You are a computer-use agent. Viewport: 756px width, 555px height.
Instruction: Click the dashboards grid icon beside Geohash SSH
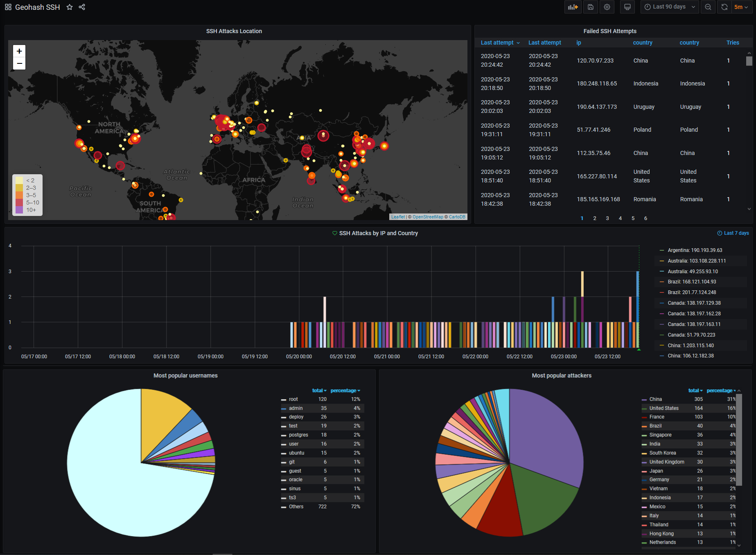point(8,7)
